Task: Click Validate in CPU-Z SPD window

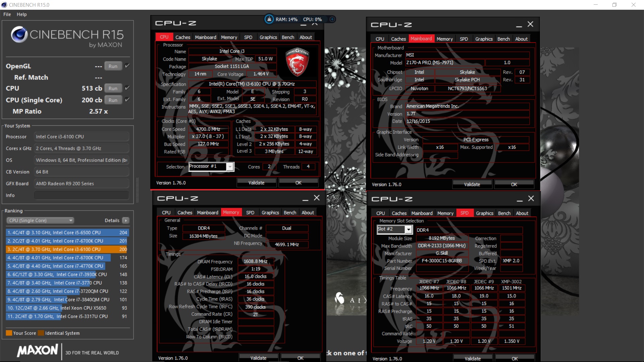Action: pyautogui.click(x=473, y=359)
